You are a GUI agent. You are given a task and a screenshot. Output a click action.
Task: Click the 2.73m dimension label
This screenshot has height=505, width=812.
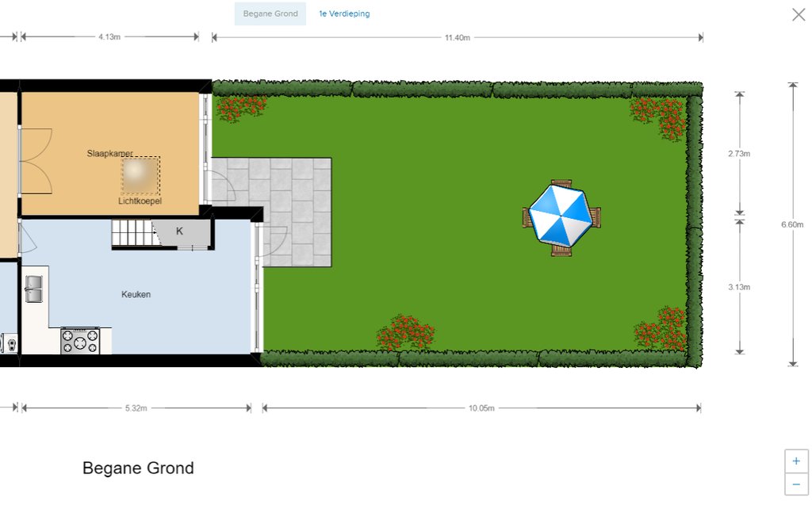click(739, 153)
